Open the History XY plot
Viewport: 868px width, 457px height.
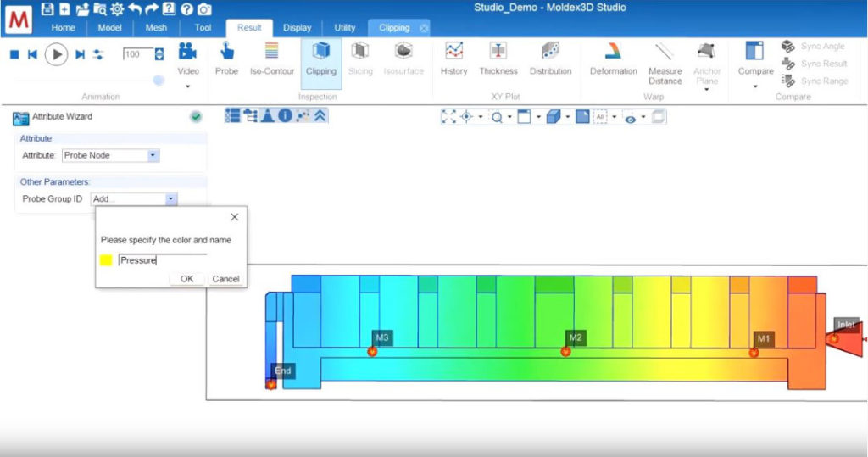tap(454, 59)
